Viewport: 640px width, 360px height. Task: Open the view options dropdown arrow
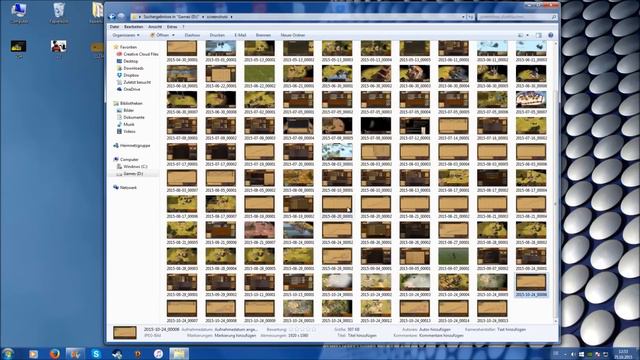[x=527, y=35]
